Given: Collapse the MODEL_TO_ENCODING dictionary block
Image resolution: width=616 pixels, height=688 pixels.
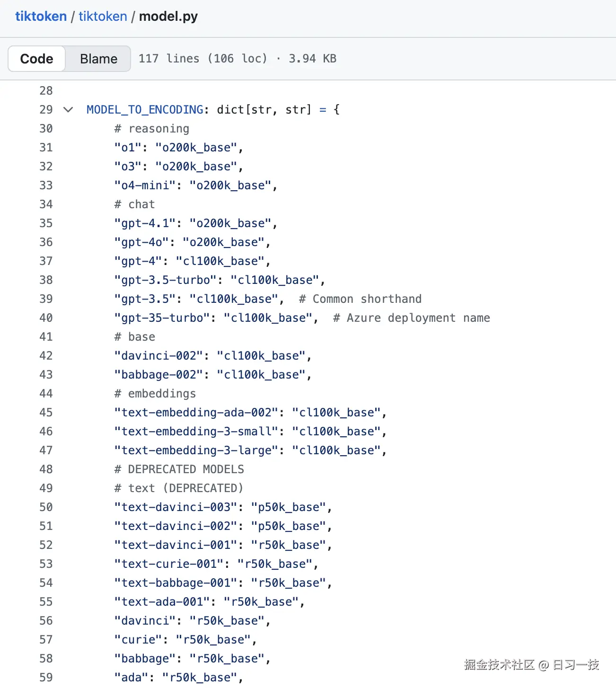Looking at the screenshot, I should pyautogui.click(x=68, y=109).
